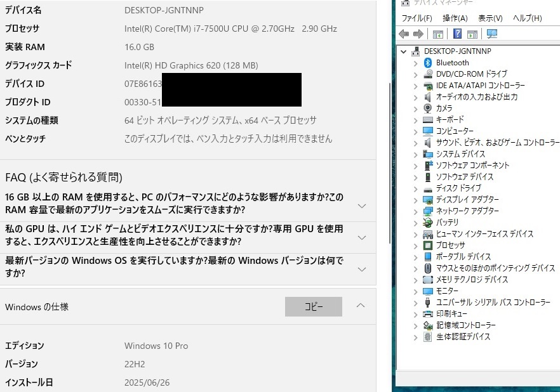This screenshot has width=560, height=392.
Task: Click the IDE ATA/ATAPI コントローラー icon
Action: click(428, 86)
